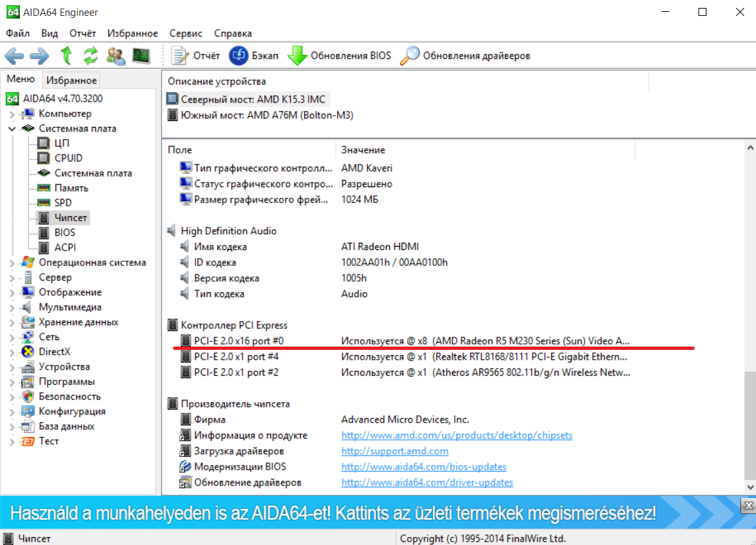The height and width of the screenshot is (545, 756).
Task: Expand the Сеть tree node
Action: point(12,337)
